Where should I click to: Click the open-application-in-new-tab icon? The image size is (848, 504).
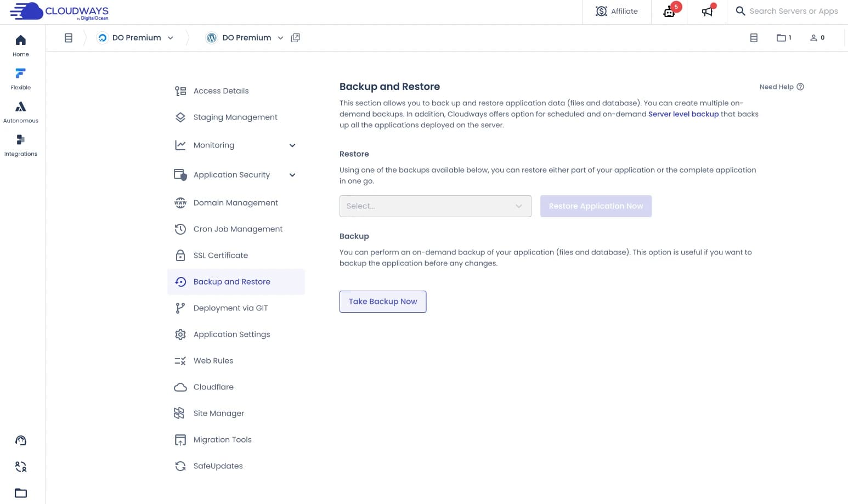point(296,37)
